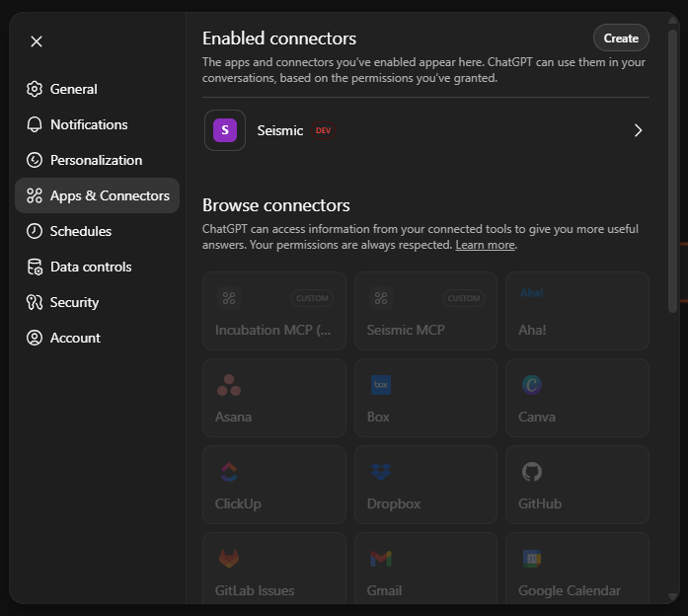Click the Notifications bell icon
Screen dimensions: 688x616
click(x=35, y=124)
